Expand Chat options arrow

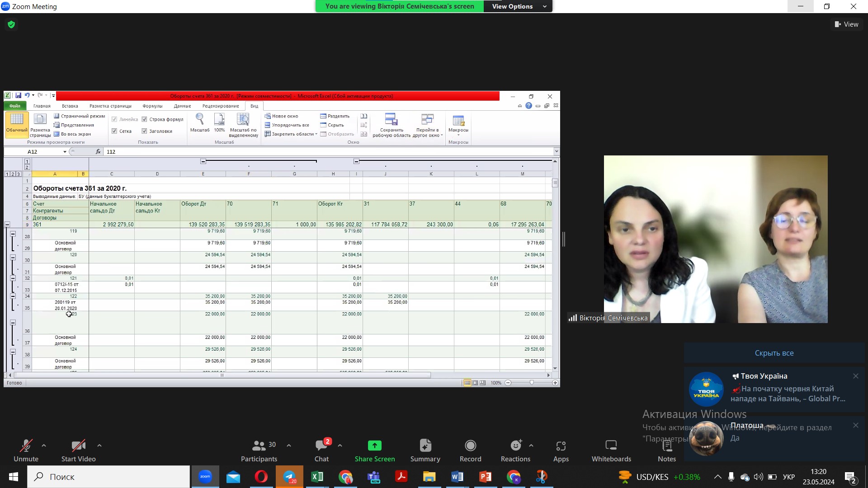click(340, 446)
